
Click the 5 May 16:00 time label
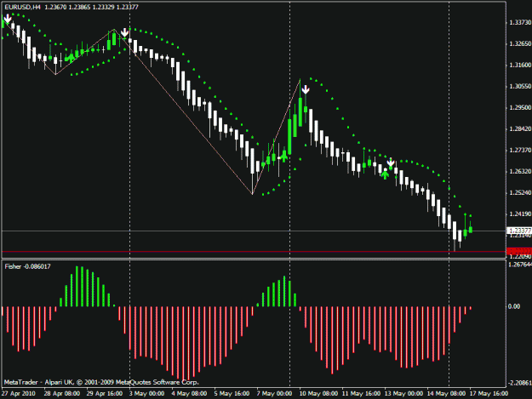232,393
